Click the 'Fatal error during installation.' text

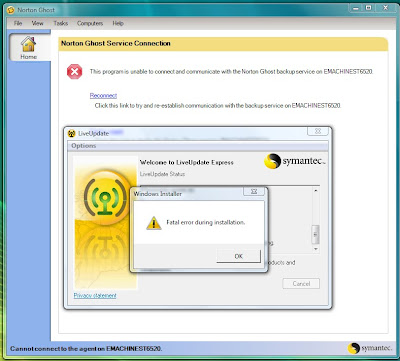[206, 222]
